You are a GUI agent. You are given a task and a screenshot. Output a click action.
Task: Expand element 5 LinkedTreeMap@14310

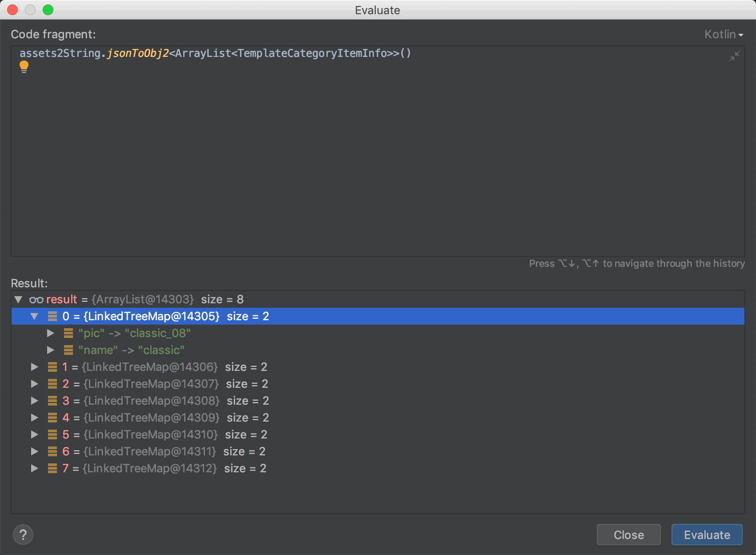(34, 434)
